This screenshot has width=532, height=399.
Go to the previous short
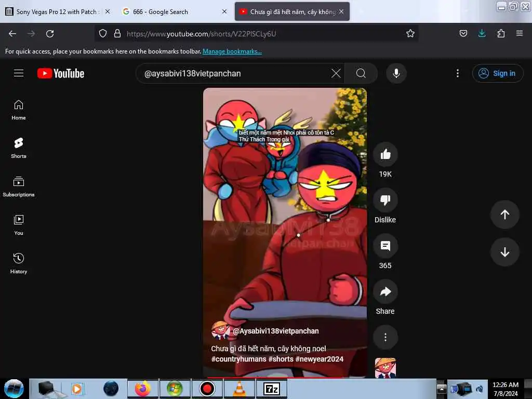[505, 215]
